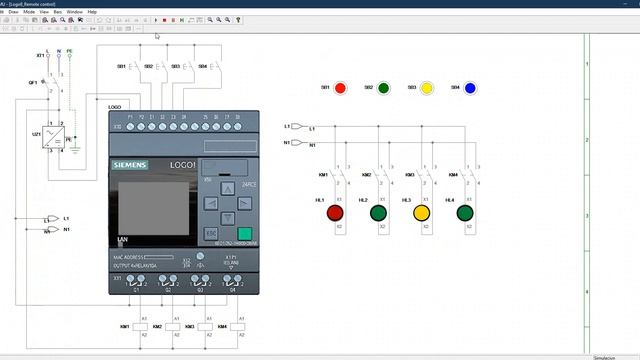Select the UZ1 power supply symbol

[x=53, y=137]
